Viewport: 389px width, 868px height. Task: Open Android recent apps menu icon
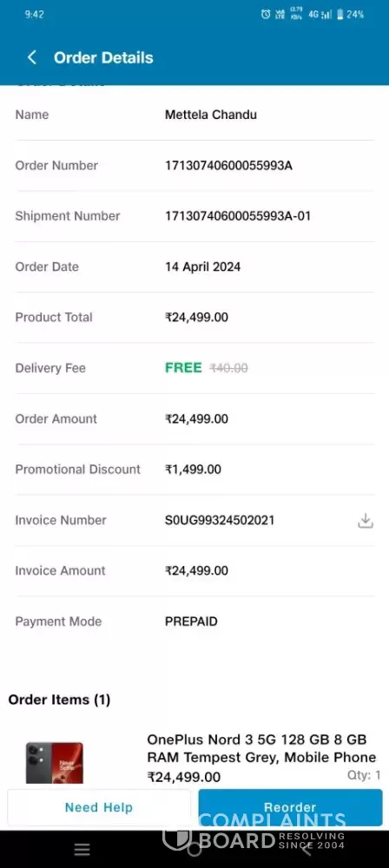point(82,849)
